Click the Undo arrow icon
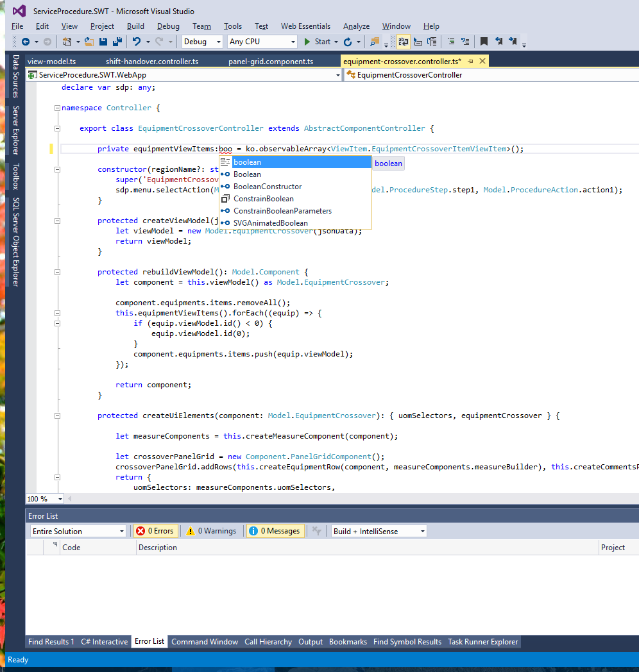The width and height of the screenshot is (639, 672). pos(137,42)
